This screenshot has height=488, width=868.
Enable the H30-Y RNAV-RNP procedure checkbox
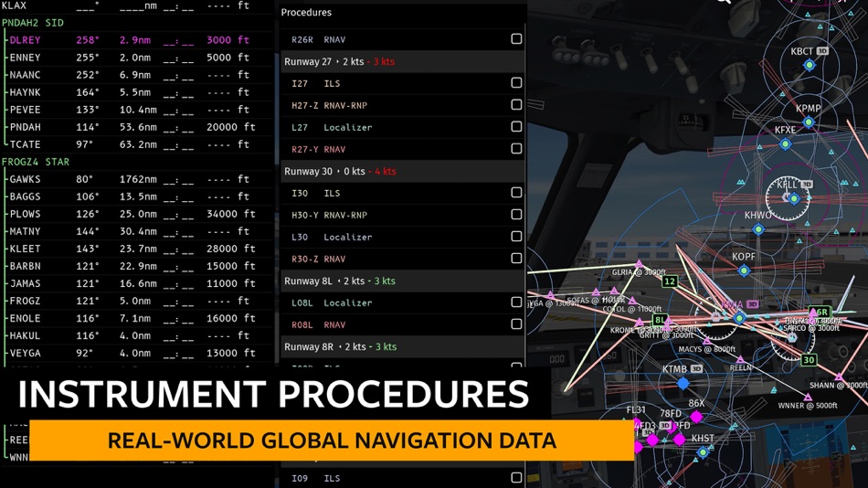516,215
